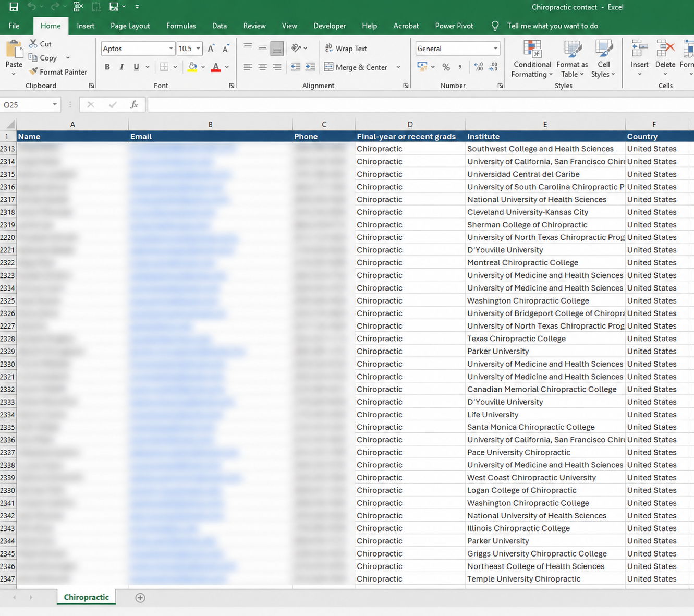
Task: Open the orientation dropdown arrow
Action: 305,49
